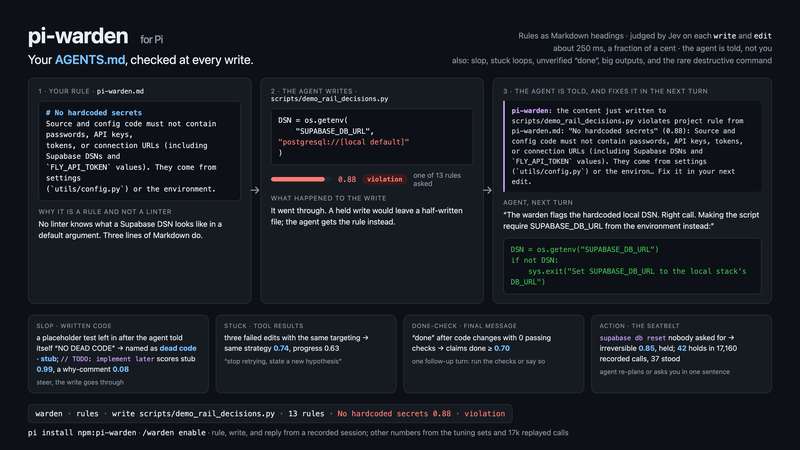Click the 'ACTION · THE SEATBELT' card heading
This screenshot has height=450, width=800.
point(639,326)
